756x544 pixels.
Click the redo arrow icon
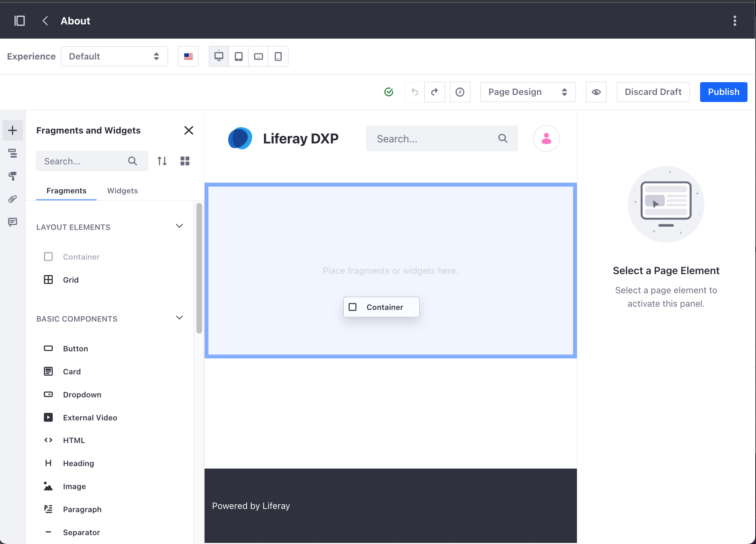[x=434, y=92]
